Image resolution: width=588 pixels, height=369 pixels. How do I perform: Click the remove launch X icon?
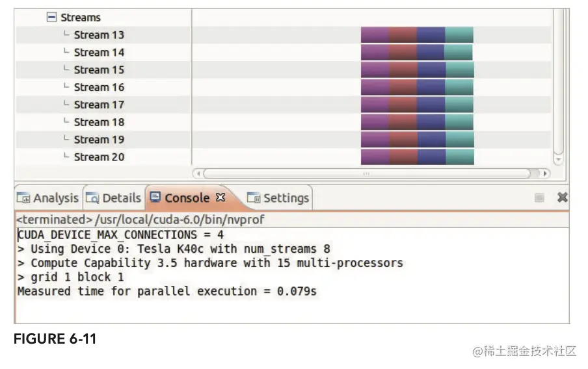pyautogui.click(x=563, y=197)
